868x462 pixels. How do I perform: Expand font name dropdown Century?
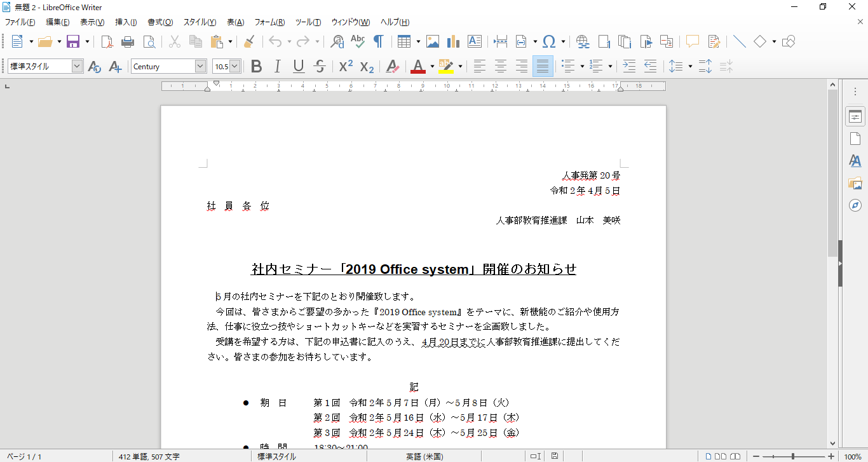tap(201, 66)
